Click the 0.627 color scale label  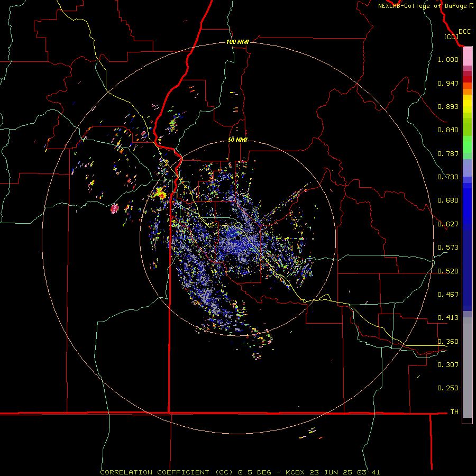[448, 224]
